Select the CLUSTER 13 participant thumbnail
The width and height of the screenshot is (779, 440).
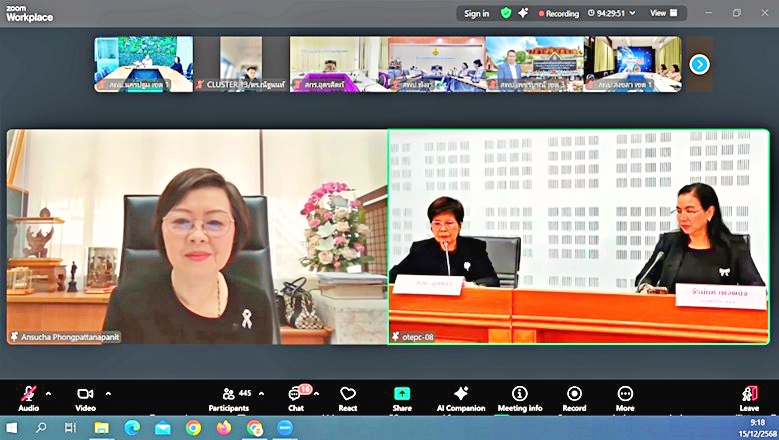click(241, 64)
